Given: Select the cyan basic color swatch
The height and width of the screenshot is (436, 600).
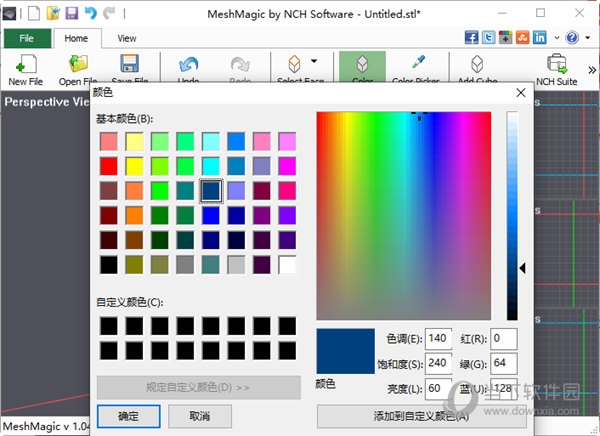Looking at the screenshot, I should pos(211,167).
